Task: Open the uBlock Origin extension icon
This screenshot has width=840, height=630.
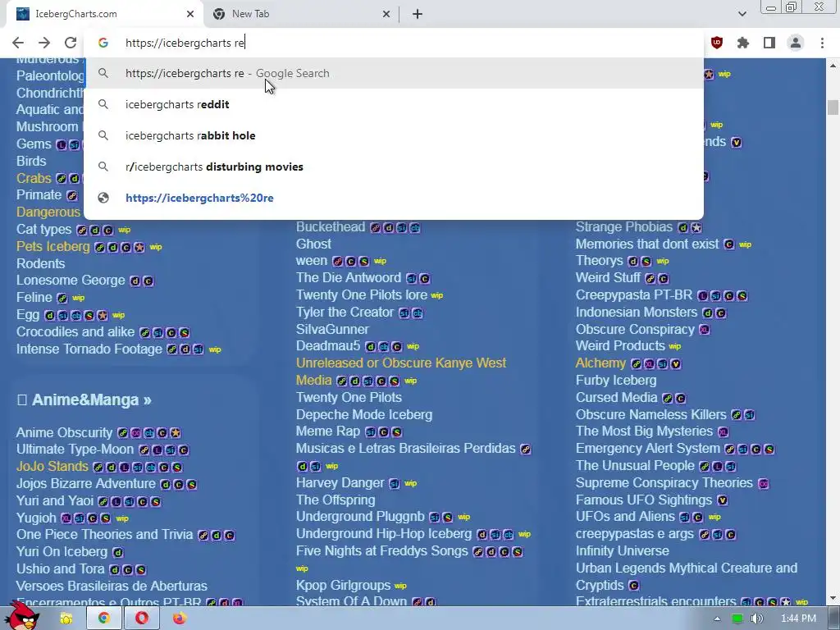Action: tap(717, 43)
